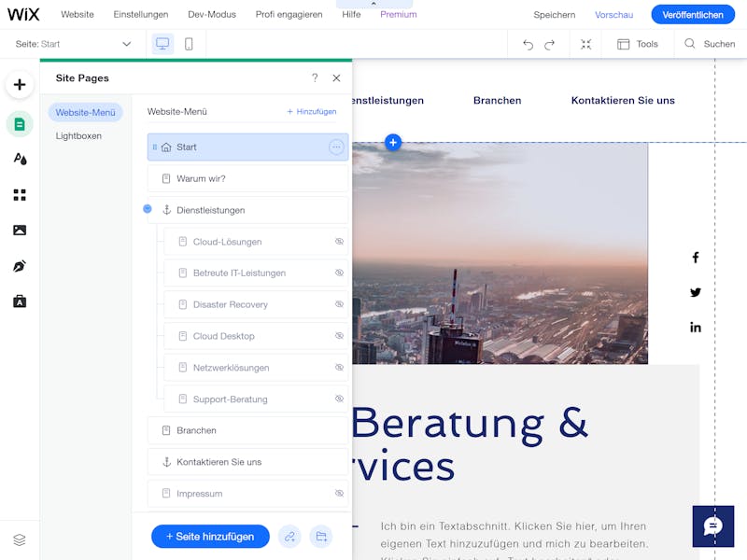Switch to desktop view editor
The height and width of the screenshot is (560, 747).
162,44
